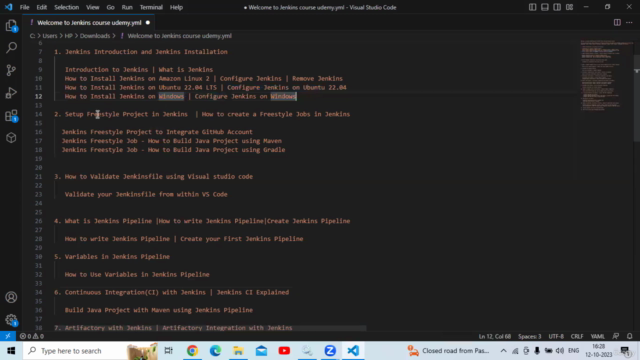The width and height of the screenshot is (640, 360).
Task: Open Customize Layout icon in title bar
Action: click(x=569, y=7)
